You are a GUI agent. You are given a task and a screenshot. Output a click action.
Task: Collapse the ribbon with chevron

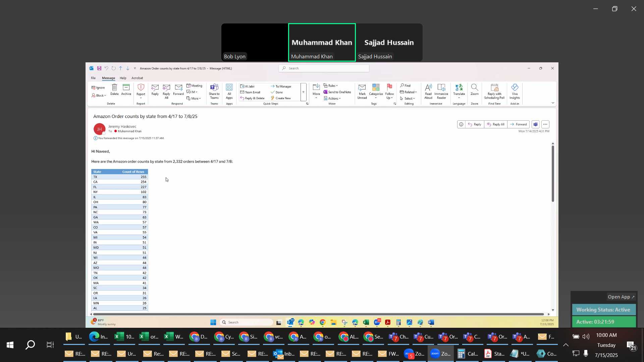click(x=553, y=103)
